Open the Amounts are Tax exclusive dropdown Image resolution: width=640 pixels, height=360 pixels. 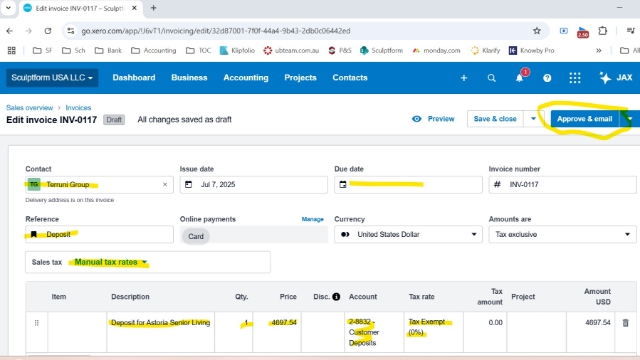562,234
